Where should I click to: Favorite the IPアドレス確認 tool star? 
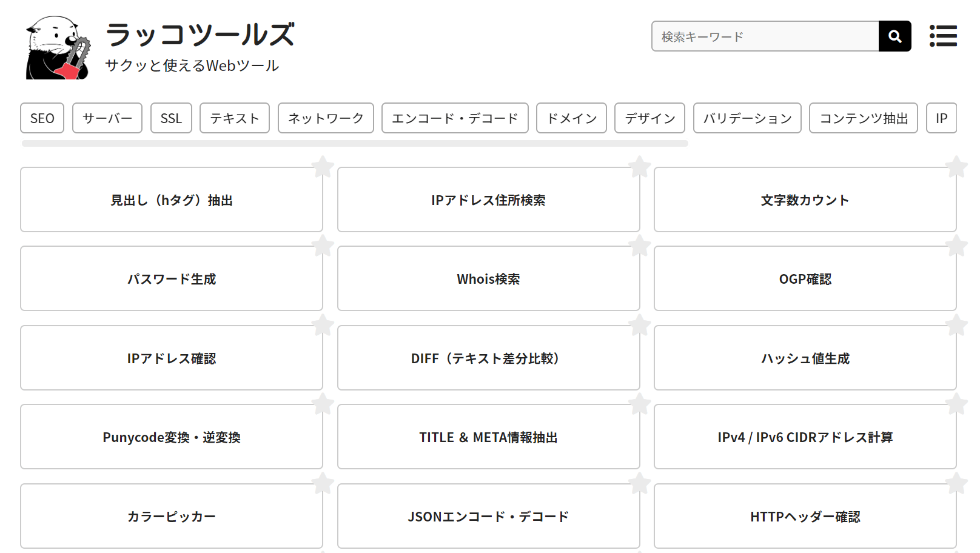[323, 325]
